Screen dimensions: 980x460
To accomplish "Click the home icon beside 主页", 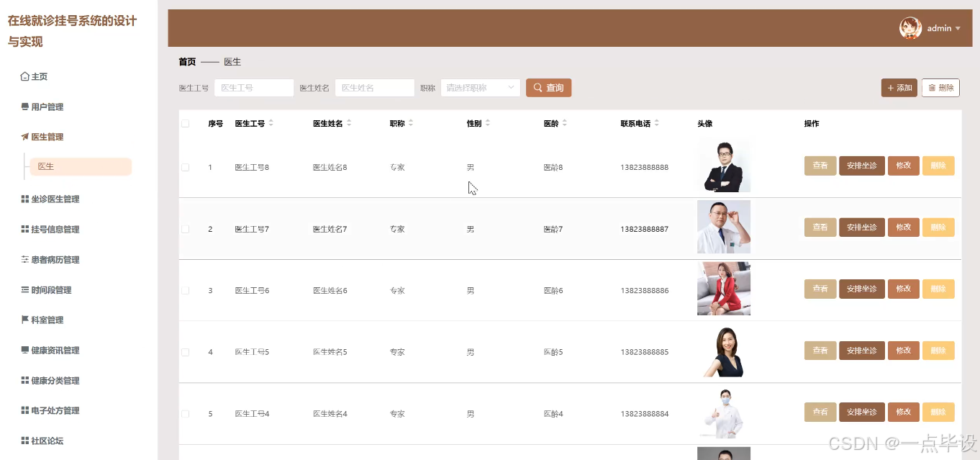I will (x=25, y=76).
